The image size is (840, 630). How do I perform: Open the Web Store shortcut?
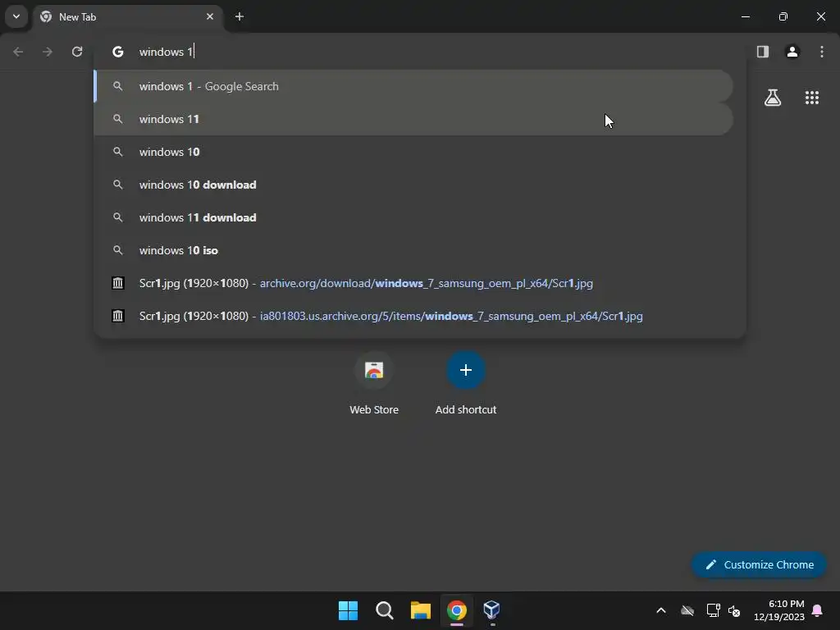[374, 383]
